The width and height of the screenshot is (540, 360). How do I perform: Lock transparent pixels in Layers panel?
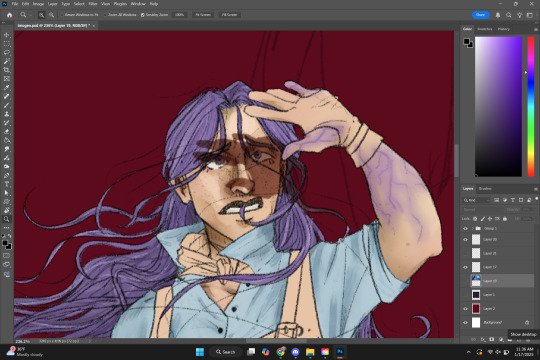(x=475, y=219)
